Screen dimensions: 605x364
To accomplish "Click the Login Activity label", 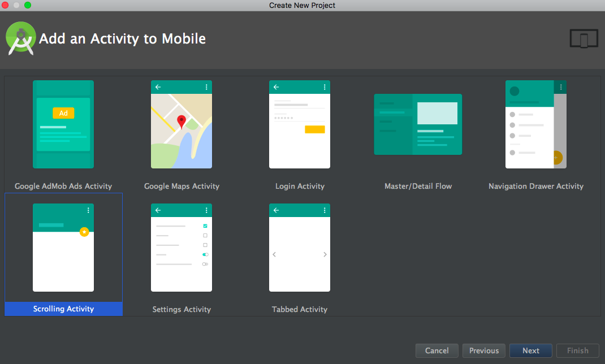I will [299, 185].
